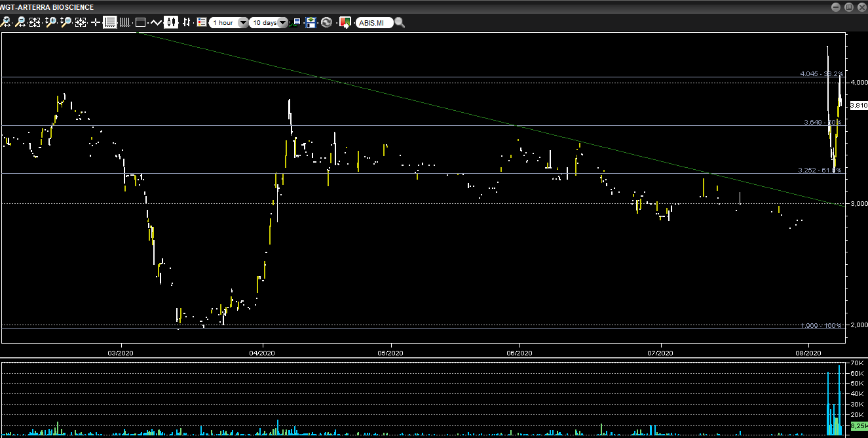Save the chart with floppy icon
The height and width of the screenshot is (438, 868).
(311, 22)
